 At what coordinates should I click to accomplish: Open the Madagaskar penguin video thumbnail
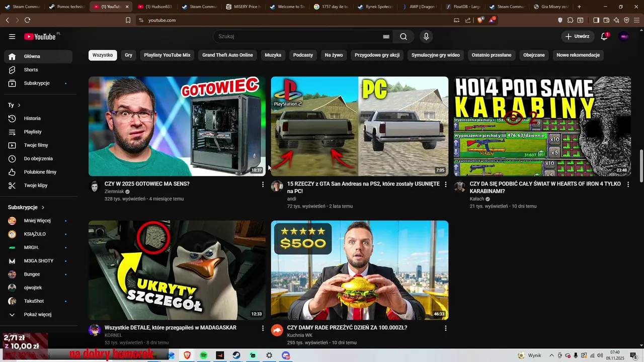tap(177, 270)
